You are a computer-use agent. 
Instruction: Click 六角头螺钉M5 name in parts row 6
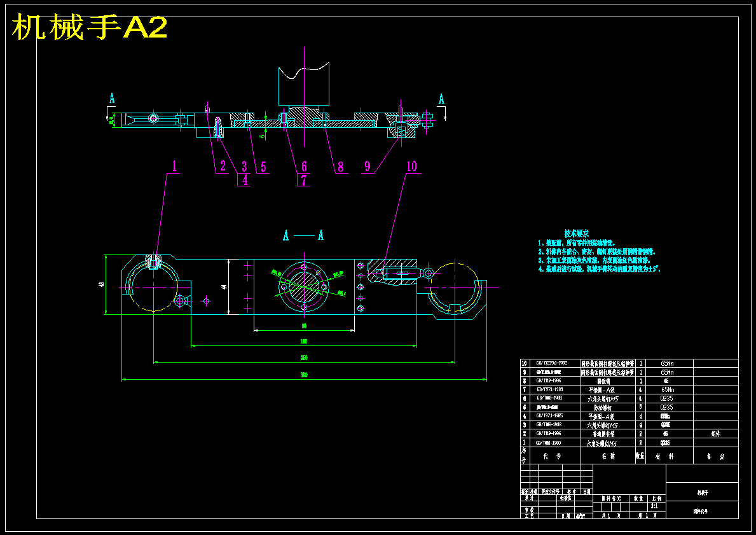pos(603,399)
